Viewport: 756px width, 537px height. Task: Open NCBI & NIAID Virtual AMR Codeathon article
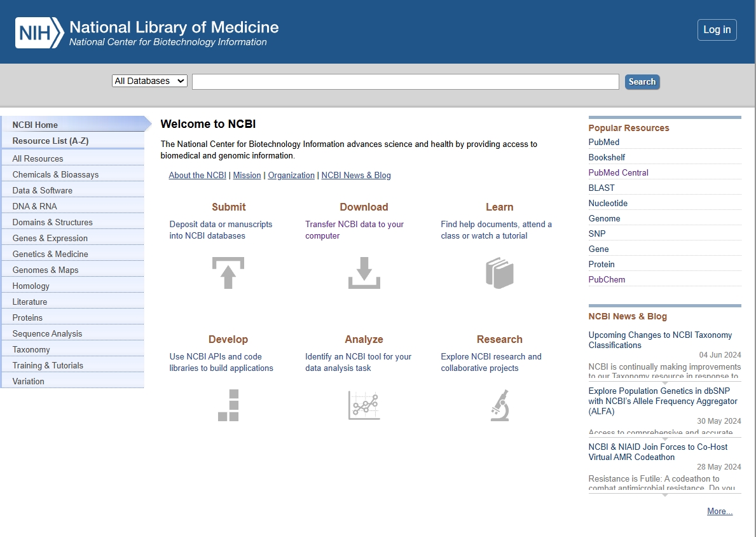657,452
